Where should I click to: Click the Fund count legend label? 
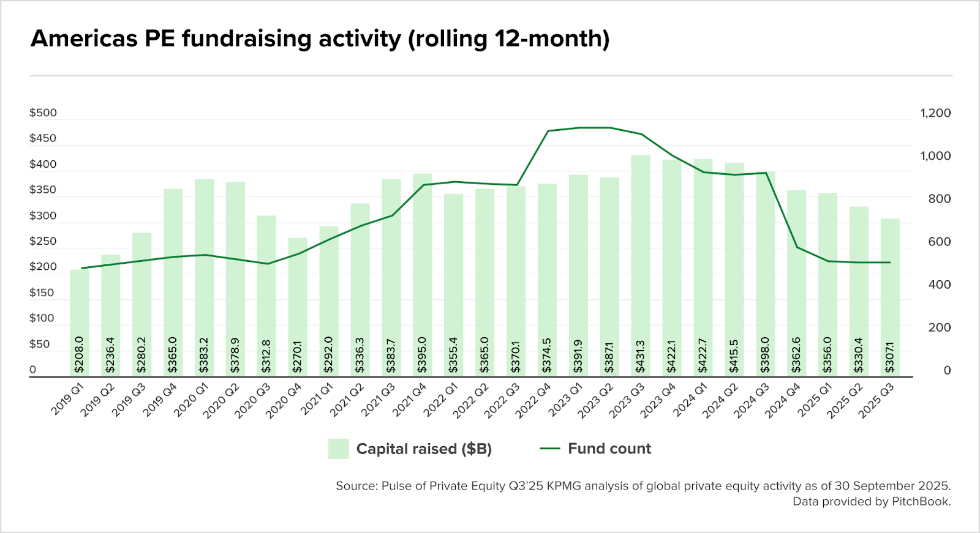click(x=609, y=449)
